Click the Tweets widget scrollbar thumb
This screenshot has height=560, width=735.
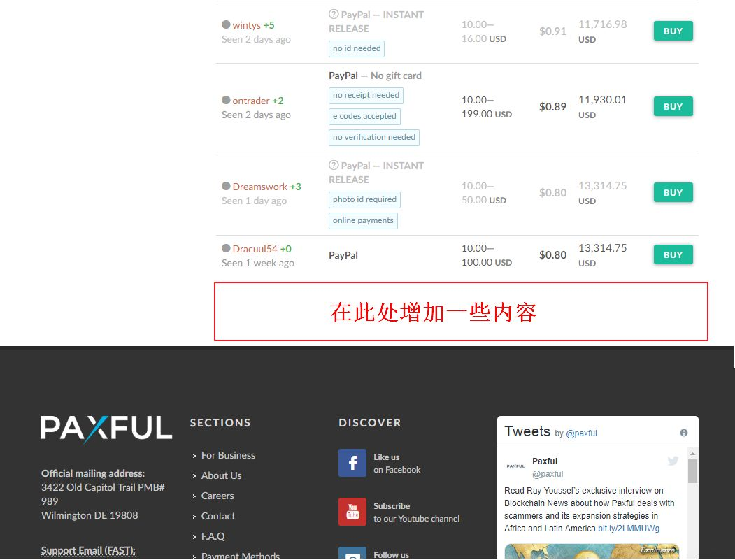point(692,471)
